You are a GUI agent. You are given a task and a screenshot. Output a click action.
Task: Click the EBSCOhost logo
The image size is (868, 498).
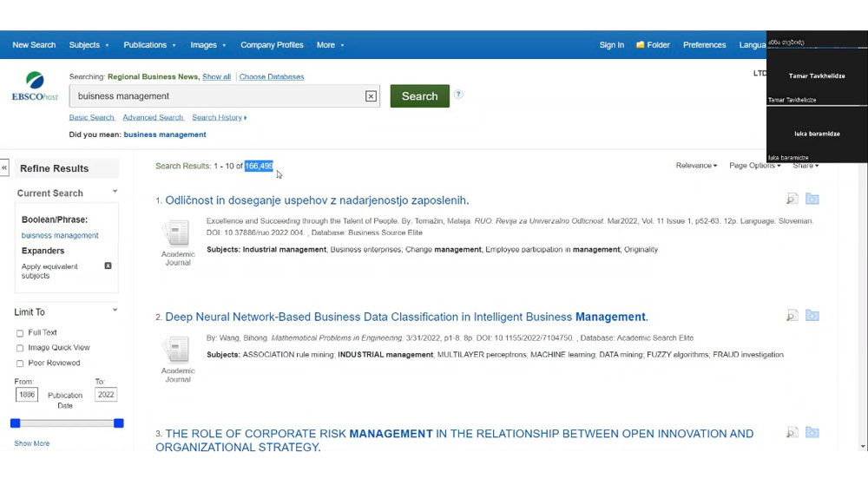[x=35, y=86]
